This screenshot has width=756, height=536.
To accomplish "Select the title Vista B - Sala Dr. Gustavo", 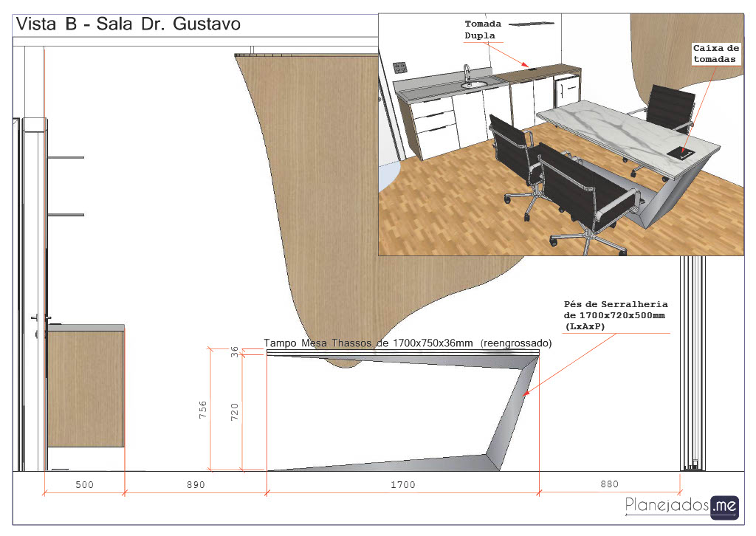I will coord(128,24).
